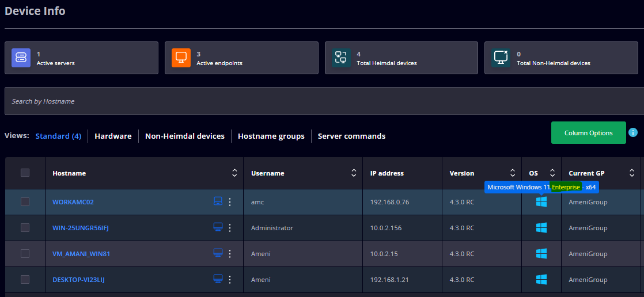Screen dimensions: 644x297
Task: Open the WORKAMC02 hostname link
Action: 73,202
